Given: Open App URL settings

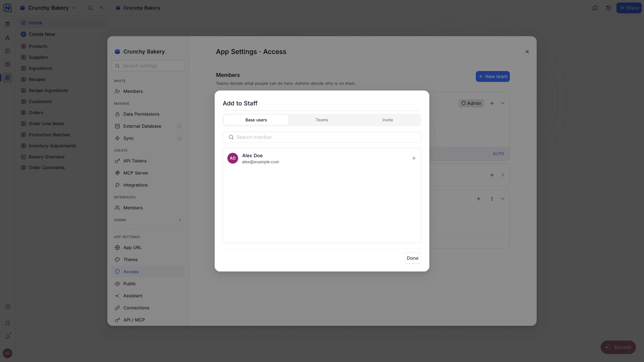Looking at the screenshot, I should 148,247.
